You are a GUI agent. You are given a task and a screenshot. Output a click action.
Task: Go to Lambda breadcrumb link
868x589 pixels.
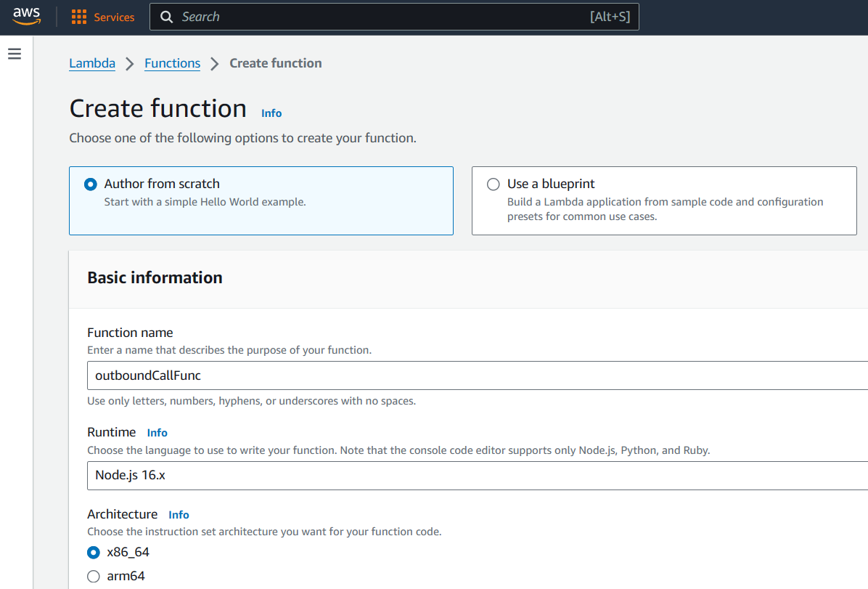point(92,63)
